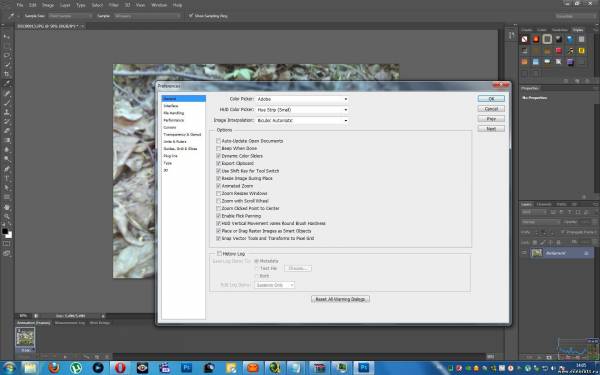Viewport: 600px width, 375px height.
Task: Expand the Image Interpolation dropdown
Action: (x=302, y=121)
